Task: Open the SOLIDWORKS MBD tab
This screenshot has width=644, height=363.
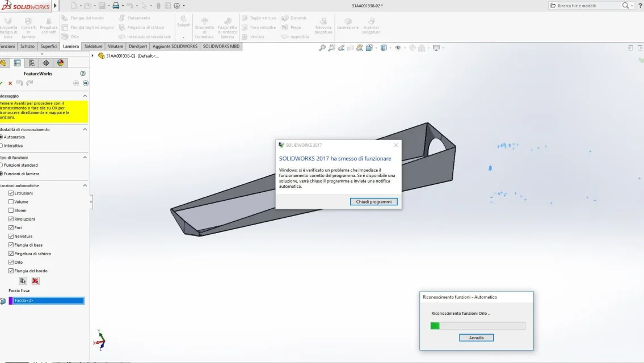Action: (221, 47)
